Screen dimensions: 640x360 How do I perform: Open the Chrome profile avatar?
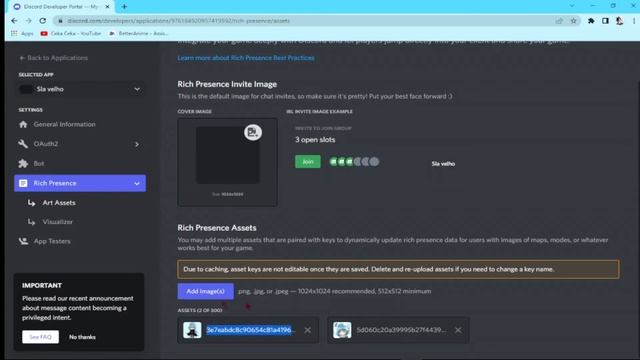[620, 21]
